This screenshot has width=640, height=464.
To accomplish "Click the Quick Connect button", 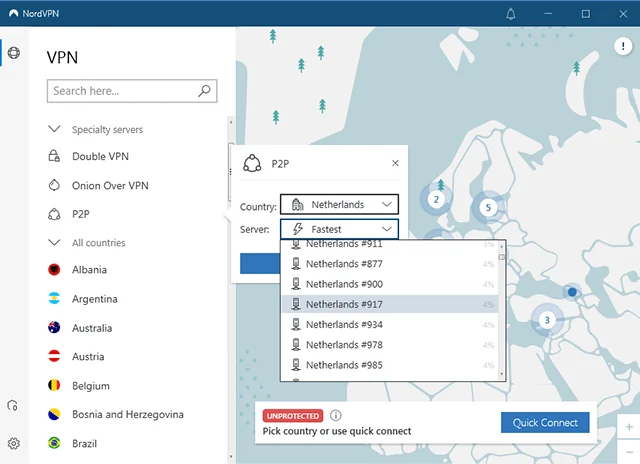I will pos(545,422).
